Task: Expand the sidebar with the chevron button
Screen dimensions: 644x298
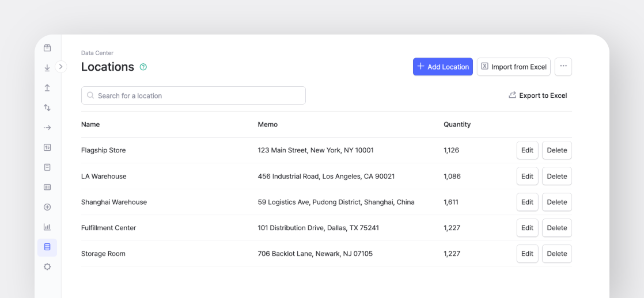Action: (x=61, y=67)
